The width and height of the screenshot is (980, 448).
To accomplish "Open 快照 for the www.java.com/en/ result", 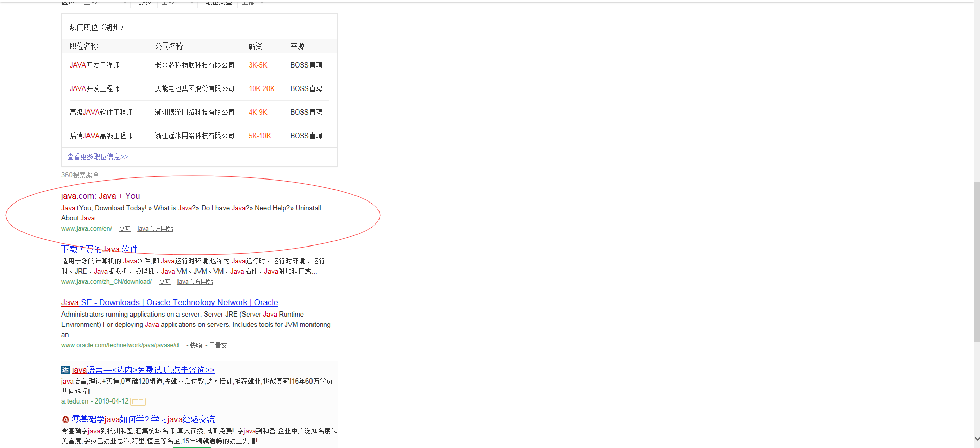I will 125,229.
